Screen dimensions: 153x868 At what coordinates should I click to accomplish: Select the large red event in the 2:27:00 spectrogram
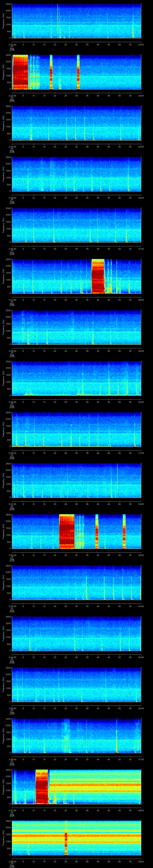coord(98,276)
